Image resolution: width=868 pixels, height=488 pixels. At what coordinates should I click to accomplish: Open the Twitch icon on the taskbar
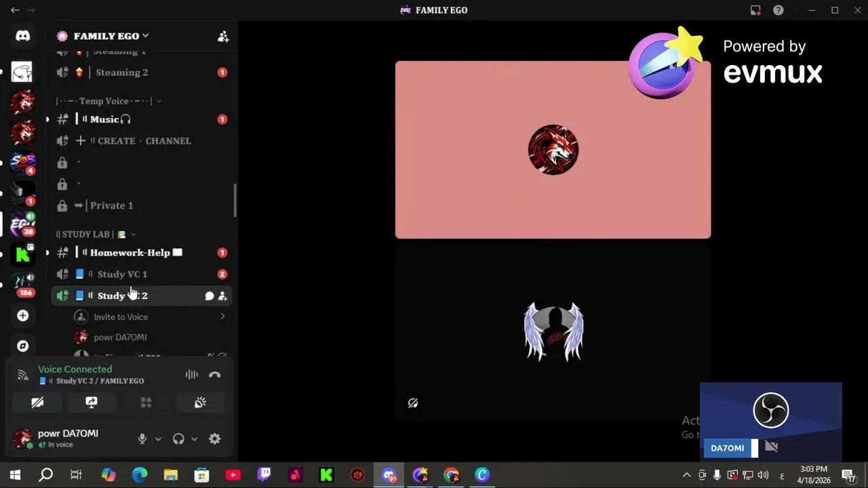pos(264,475)
